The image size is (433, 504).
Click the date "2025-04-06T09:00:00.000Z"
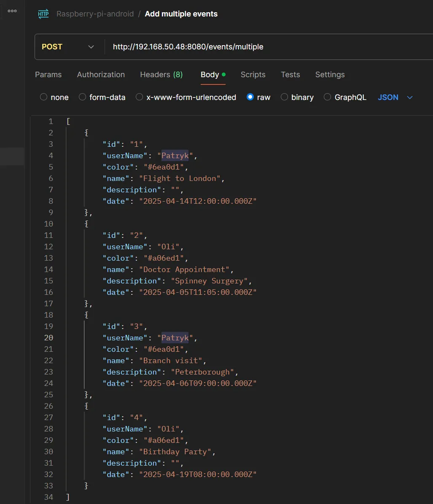(x=198, y=383)
